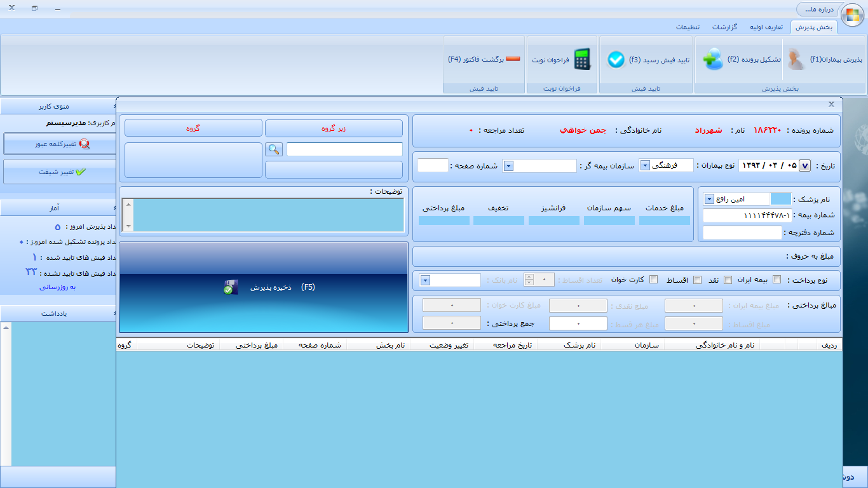868x488 pixels.
Task: Click the create file (f2) icon
Action: (713, 60)
